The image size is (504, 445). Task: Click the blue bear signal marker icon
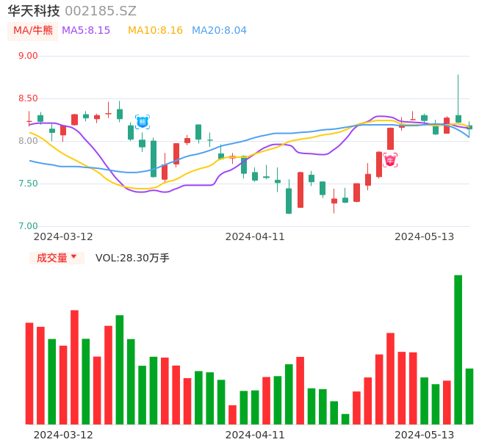point(143,122)
